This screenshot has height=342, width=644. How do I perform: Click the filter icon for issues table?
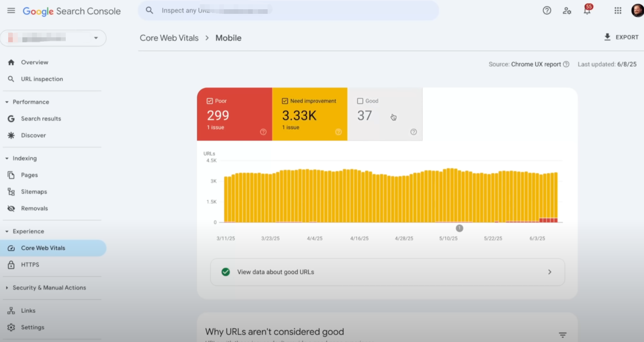coord(562,335)
